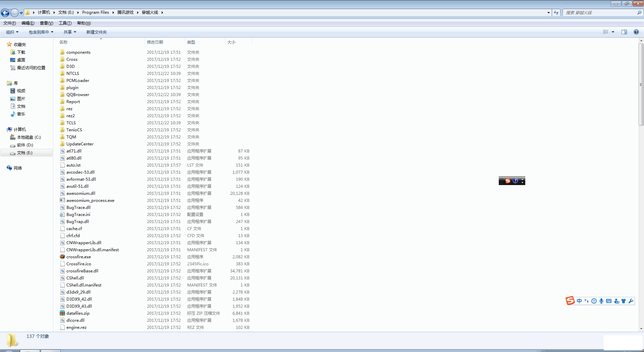Click the Program Files breadcrumb segment

coord(96,12)
